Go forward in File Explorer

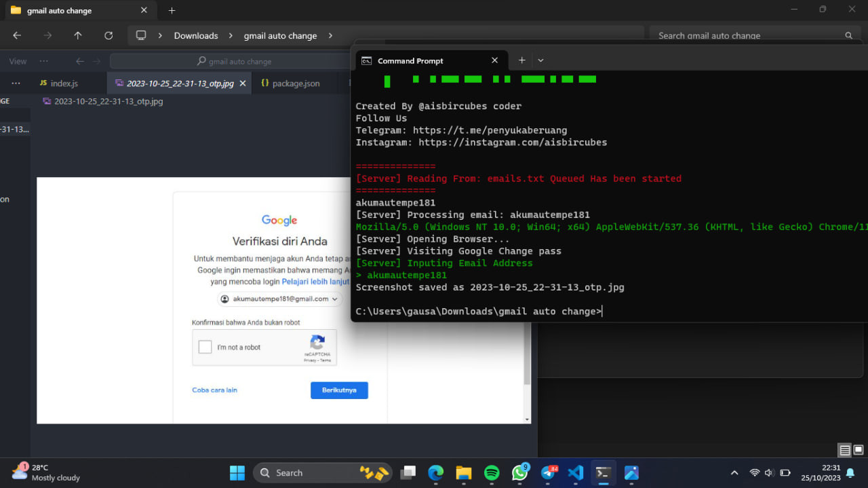coord(47,35)
